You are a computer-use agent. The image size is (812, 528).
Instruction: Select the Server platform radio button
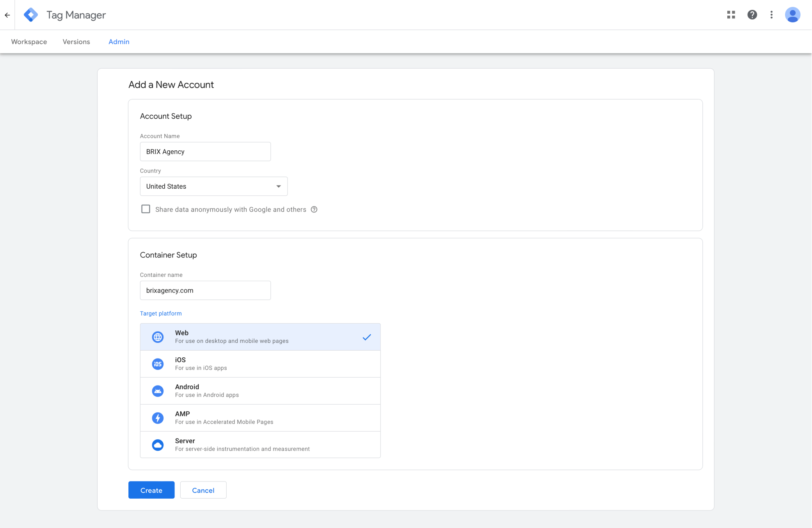(x=260, y=444)
